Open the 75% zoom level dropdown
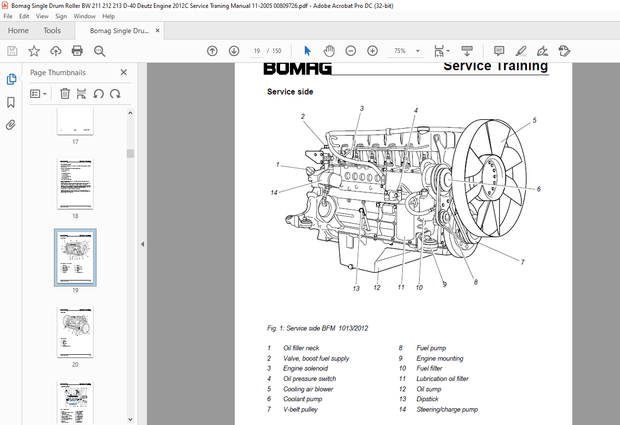 tap(418, 51)
